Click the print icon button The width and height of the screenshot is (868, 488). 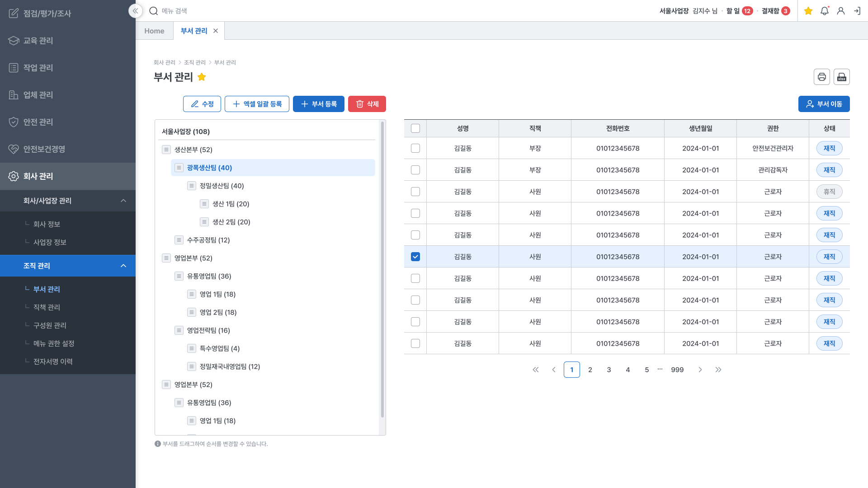pos(821,77)
